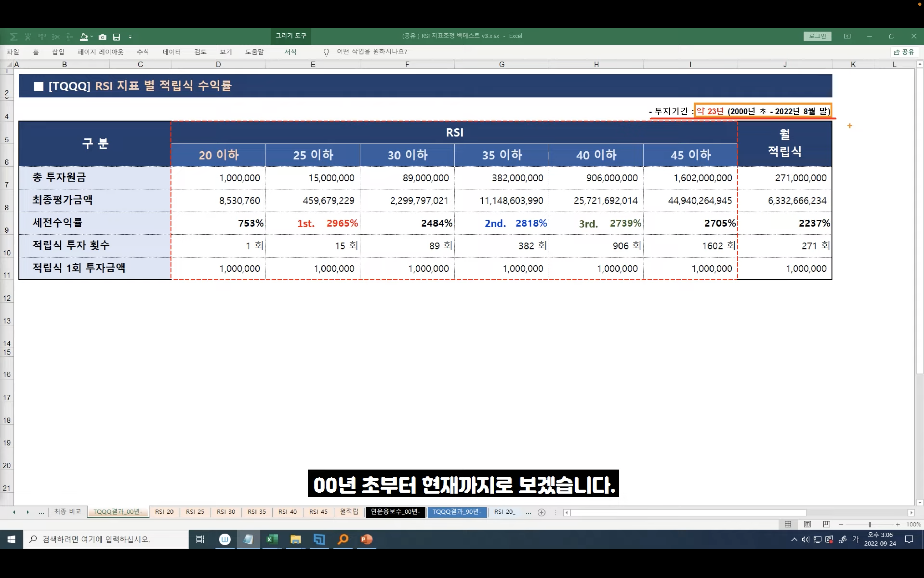Open the 페이지 레이아웃 ribbon tab

click(101, 52)
